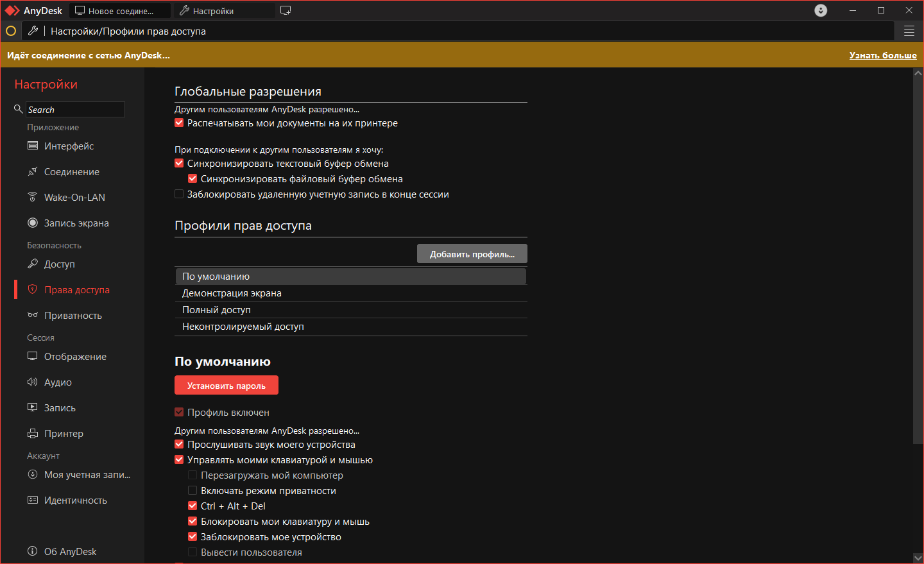Click the search magnifier icon
Image resolution: width=924 pixels, height=564 pixels.
[x=19, y=109]
